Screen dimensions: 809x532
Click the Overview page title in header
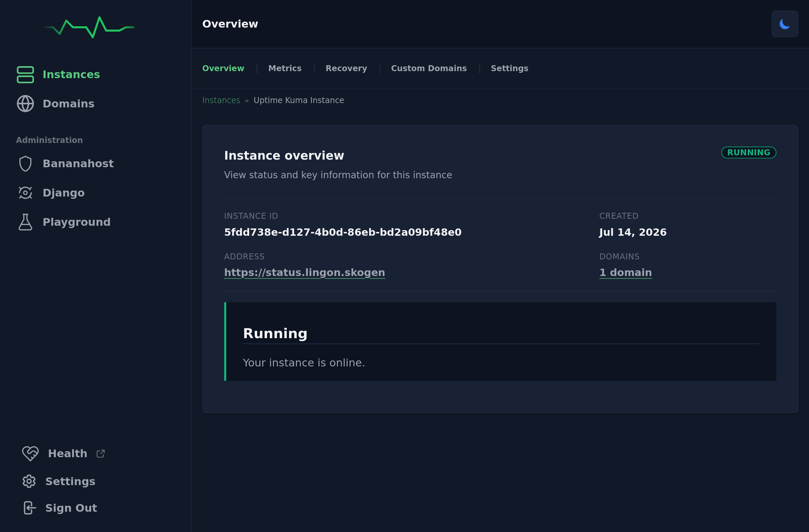(230, 24)
